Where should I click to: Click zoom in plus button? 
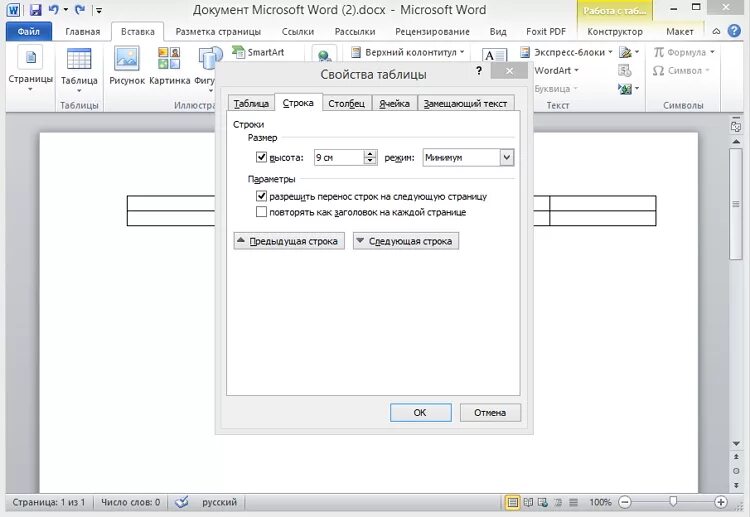pos(721,502)
